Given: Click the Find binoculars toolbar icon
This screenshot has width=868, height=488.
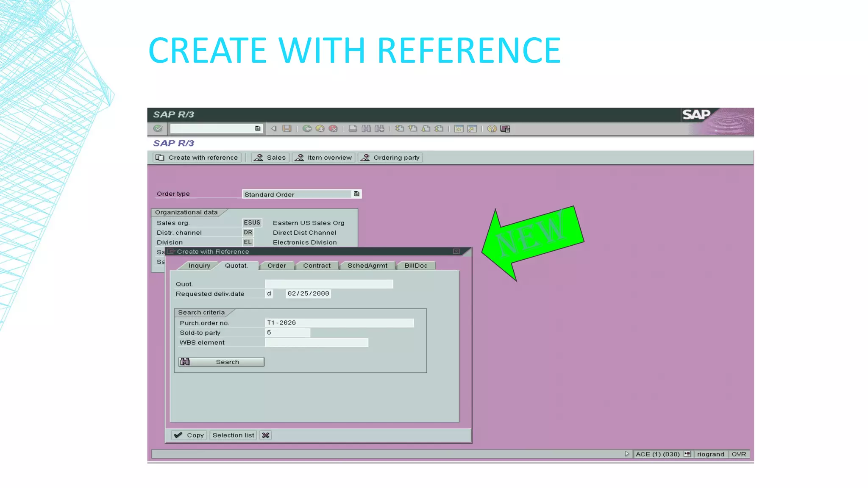Looking at the screenshot, I should [366, 128].
